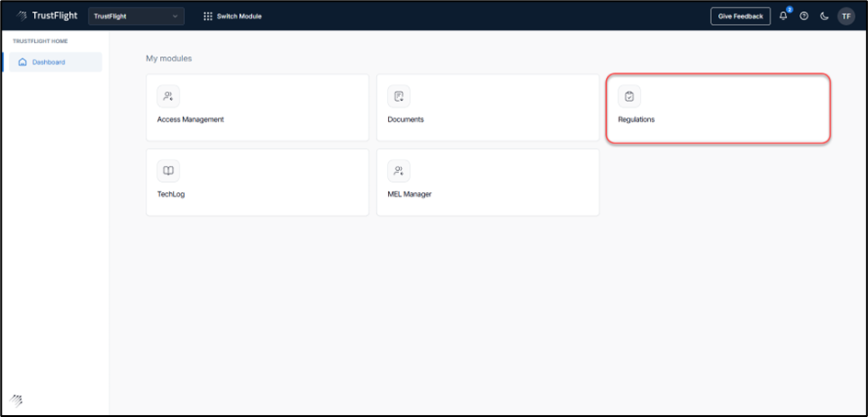
Task: Open the Regulations module card
Action: tap(718, 107)
